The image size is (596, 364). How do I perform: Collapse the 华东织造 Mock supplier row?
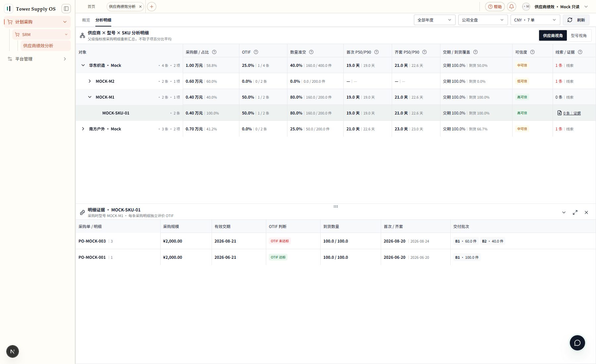coord(83,65)
